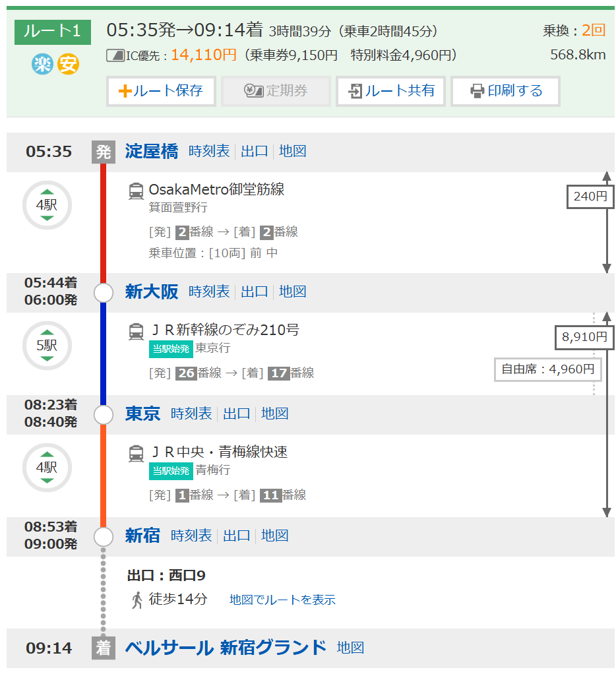Screen dimensions: 616x680
Task: Open the 東京 station link
Action: coord(142,414)
